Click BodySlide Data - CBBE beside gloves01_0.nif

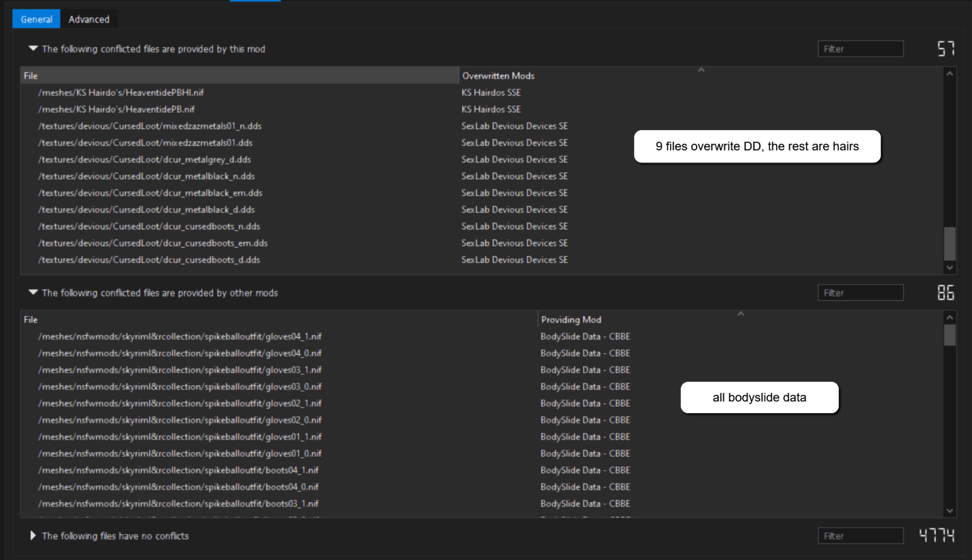pyautogui.click(x=585, y=453)
